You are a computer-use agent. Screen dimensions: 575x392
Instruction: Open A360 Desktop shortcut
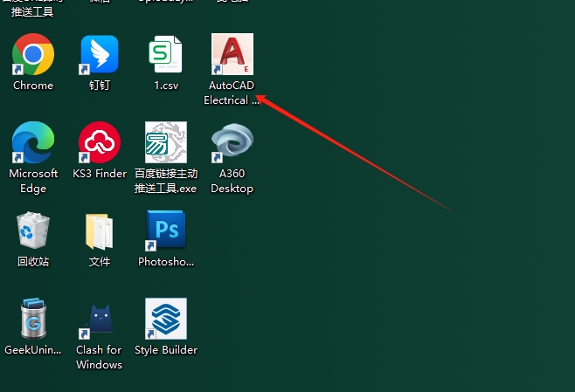tap(232, 142)
